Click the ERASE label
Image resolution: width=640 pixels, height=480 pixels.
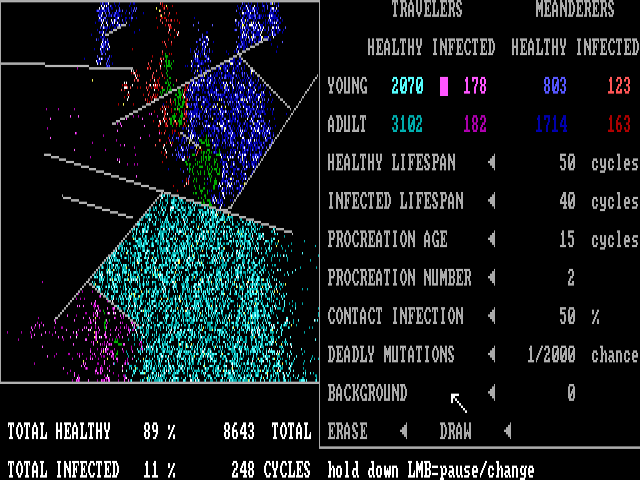click(347, 432)
